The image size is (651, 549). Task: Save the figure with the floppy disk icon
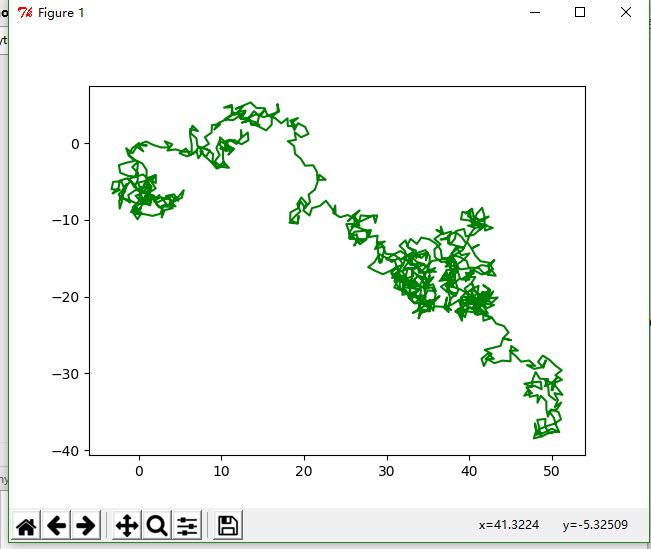pos(228,525)
